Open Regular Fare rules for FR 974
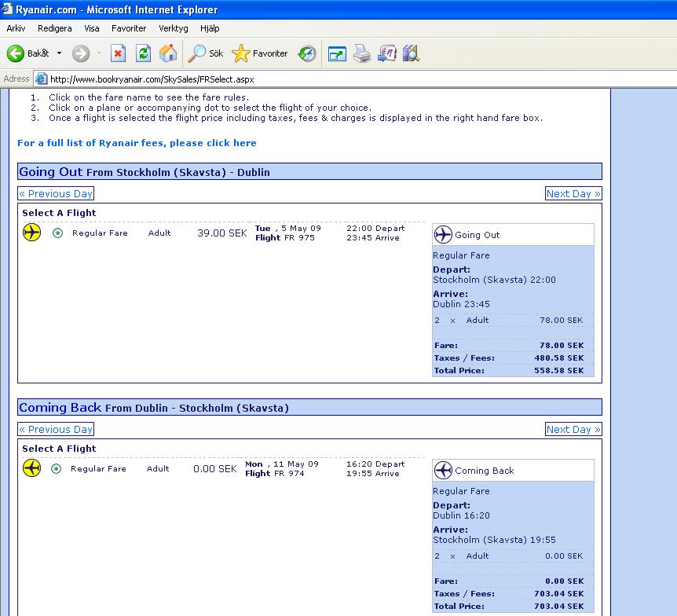Image resolution: width=677 pixels, height=616 pixels. click(x=98, y=469)
